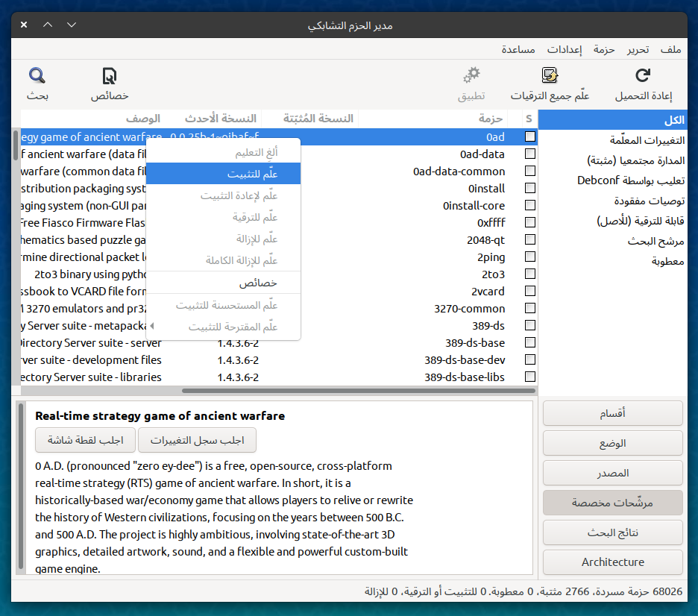Click Get Screenshot (اجلب لقطة شاشة) button
This screenshot has width=698, height=616.
coord(85,440)
